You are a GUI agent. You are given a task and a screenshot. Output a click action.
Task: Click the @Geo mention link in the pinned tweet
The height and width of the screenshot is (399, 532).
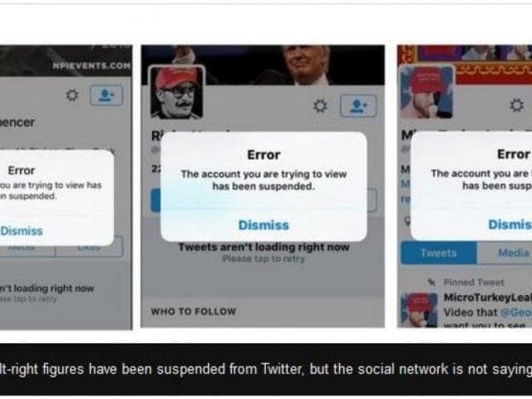516,313
